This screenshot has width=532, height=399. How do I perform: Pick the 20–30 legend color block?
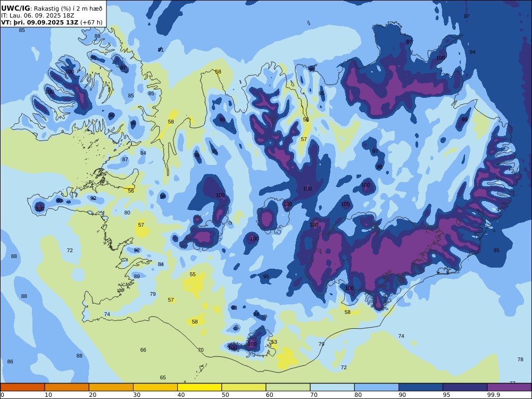click(111, 387)
